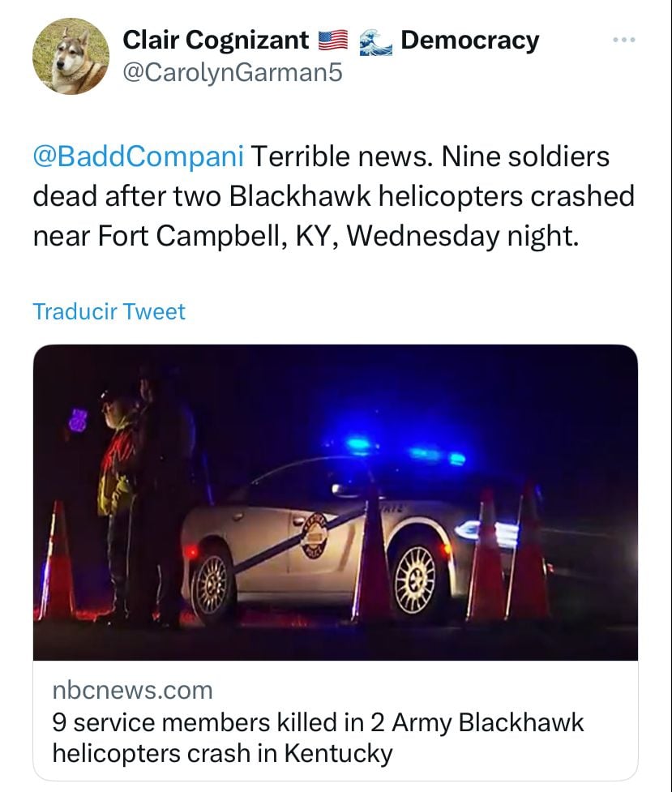Click Traducir Tweet to translate
Image resolution: width=672 pixels, height=792 pixels.
[109, 311]
